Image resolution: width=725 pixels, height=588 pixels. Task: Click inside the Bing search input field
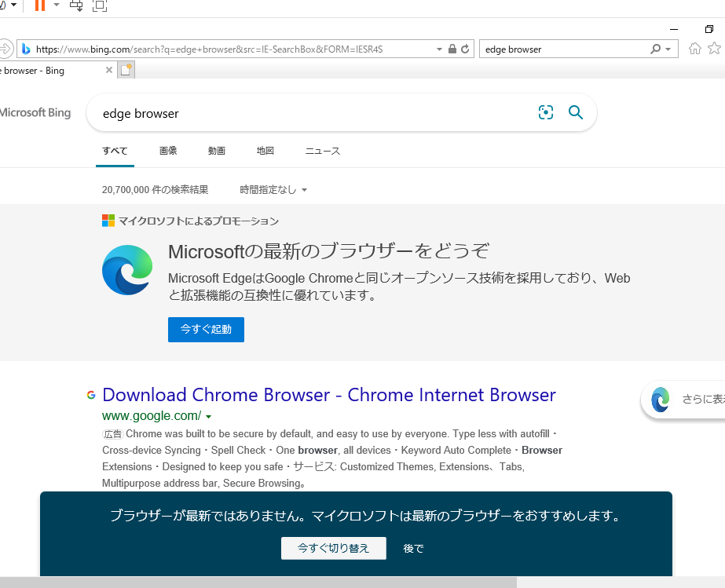[275, 112]
